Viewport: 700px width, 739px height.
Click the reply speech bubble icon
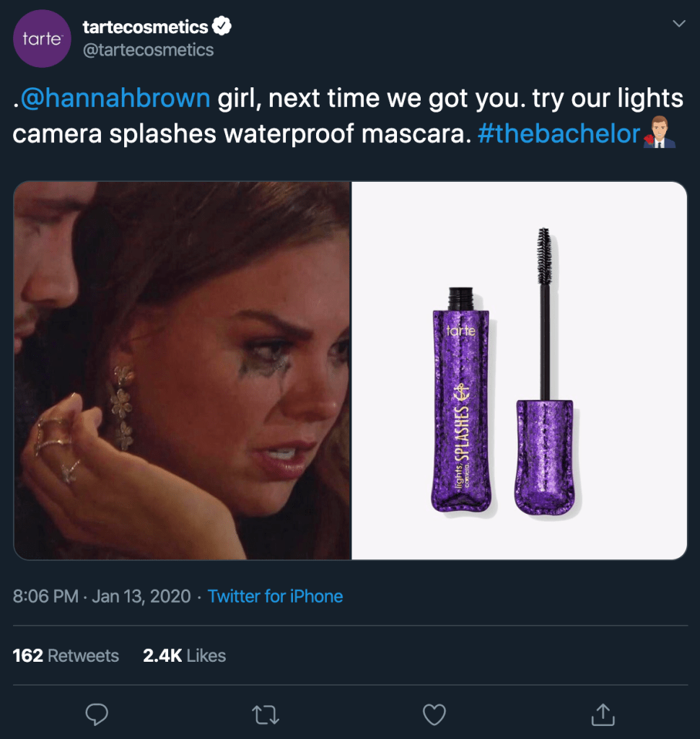point(97,714)
